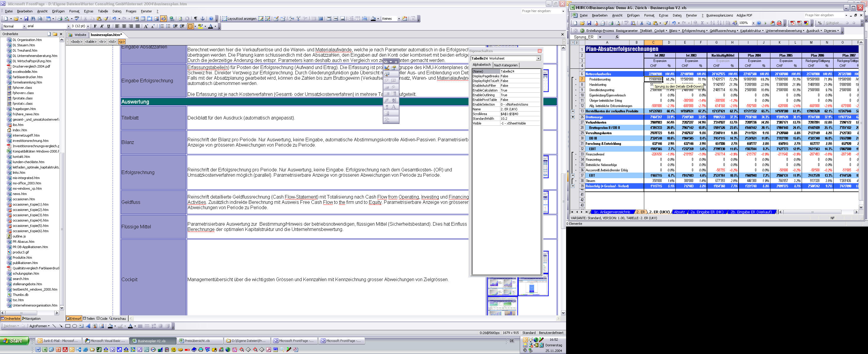The height and width of the screenshot is (354, 868).
Task: Open the Frames menu in FrontPage
Action: tap(131, 12)
